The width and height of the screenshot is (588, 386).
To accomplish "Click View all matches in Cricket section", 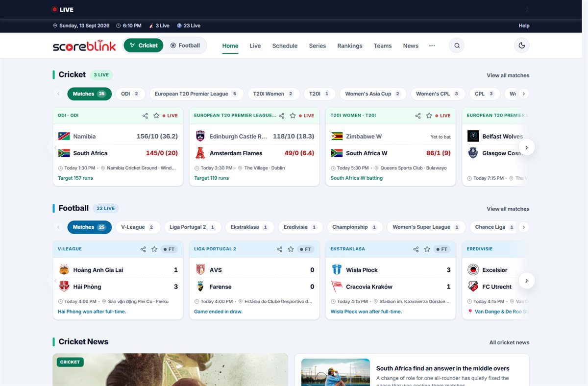I will pyautogui.click(x=508, y=75).
